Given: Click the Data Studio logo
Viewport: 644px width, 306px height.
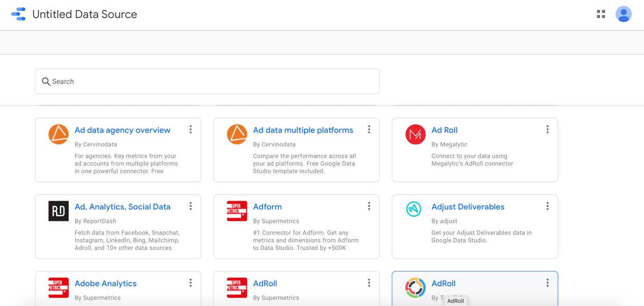Looking at the screenshot, I should pos(18,14).
